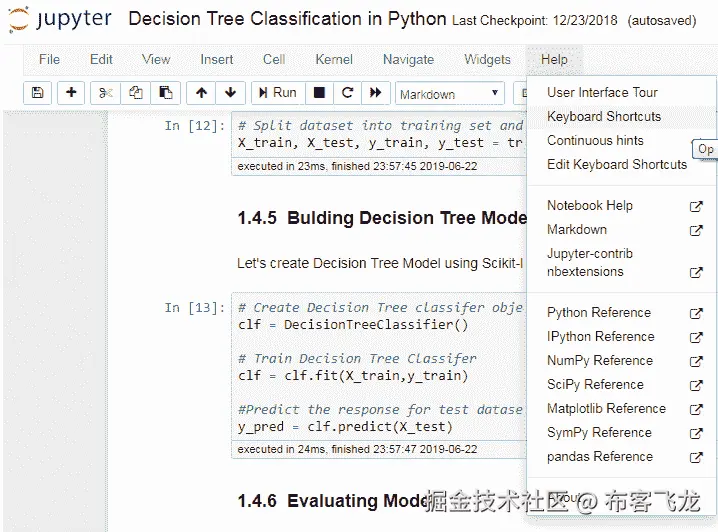Open the Markdown cell type dropdown
This screenshot has width=718, height=532.
[x=450, y=94]
